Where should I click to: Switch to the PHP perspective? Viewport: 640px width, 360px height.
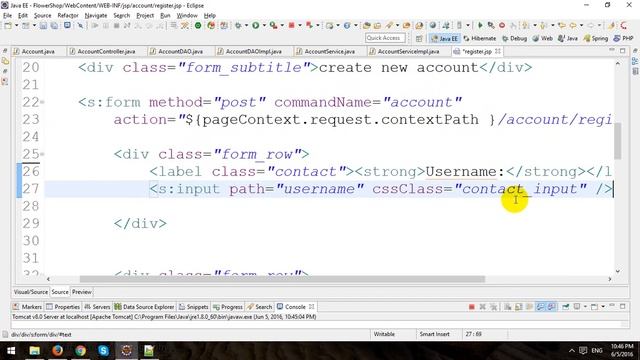[624, 38]
